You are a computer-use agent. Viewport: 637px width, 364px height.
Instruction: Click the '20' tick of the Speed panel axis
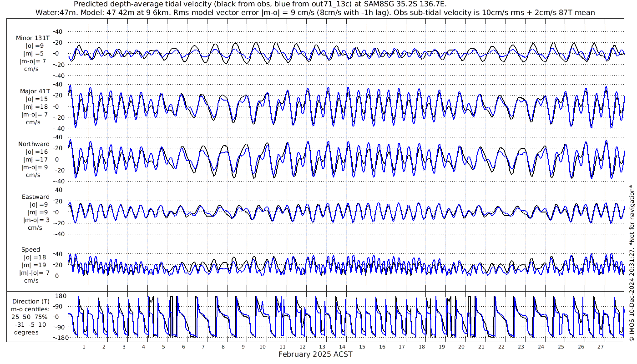(59, 265)
